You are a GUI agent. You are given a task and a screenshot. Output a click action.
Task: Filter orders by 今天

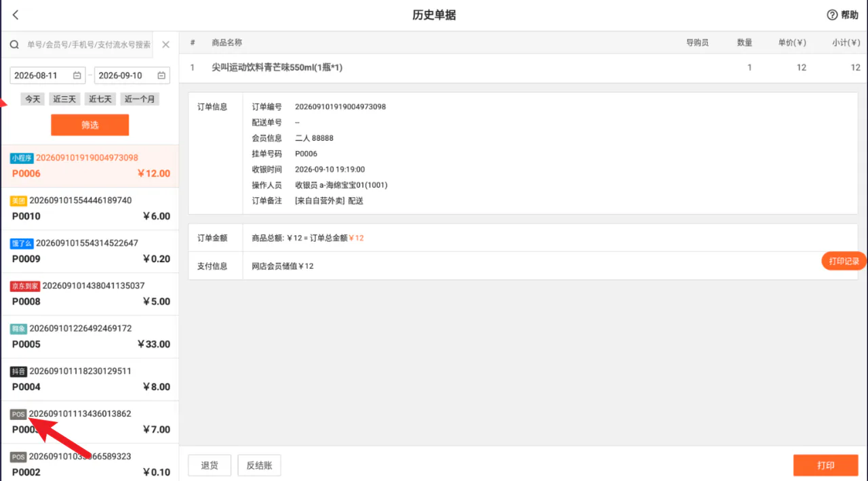pos(33,99)
